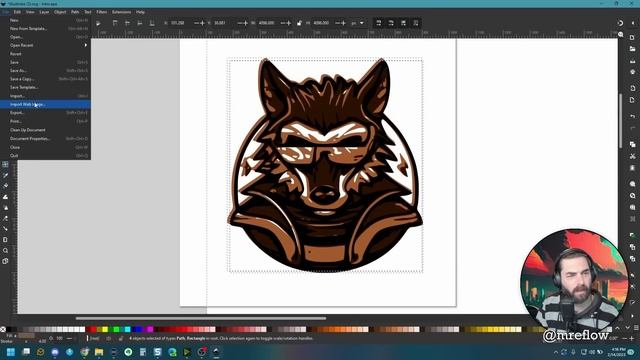The width and height of the screenshot is (640, 360).
Task: Click the horizontal canvas scrollbar
Action: pos(201,318)
